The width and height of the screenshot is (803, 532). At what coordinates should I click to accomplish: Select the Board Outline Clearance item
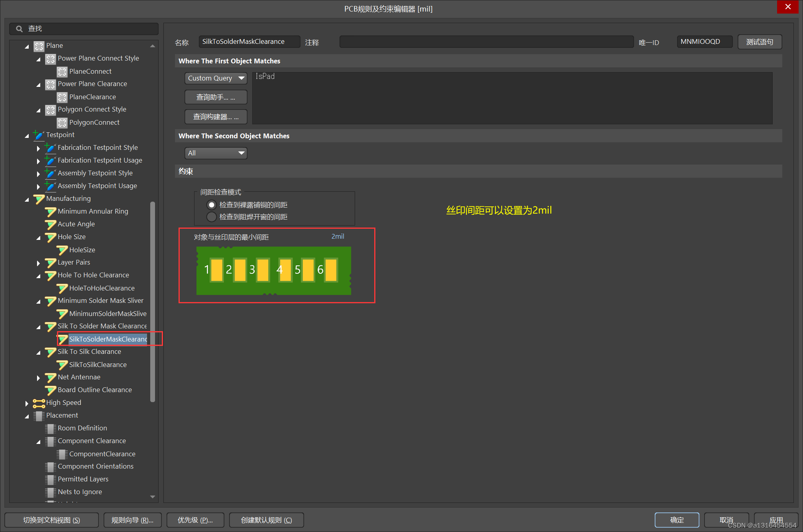(94, 390)
